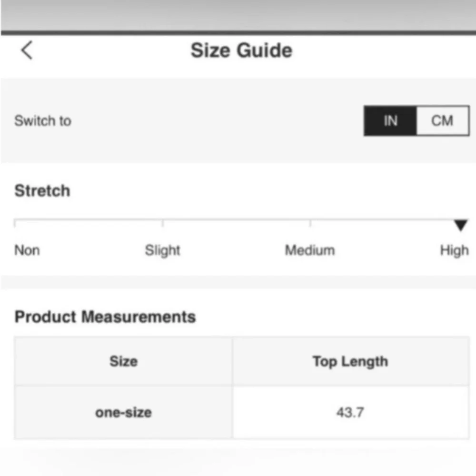Click the Stretch section heading

click(x=42, y=191)
